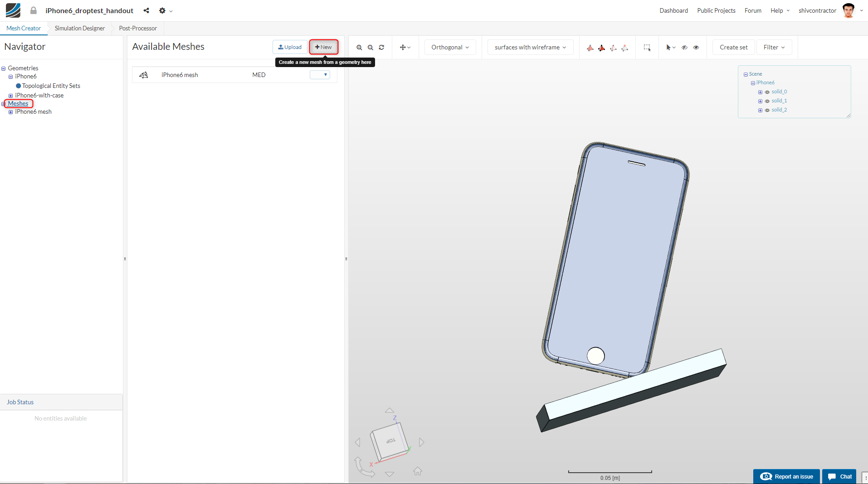Activate the box selection tool
The width and height of the screenshot is (868, 484).
(x=647, y=48)
